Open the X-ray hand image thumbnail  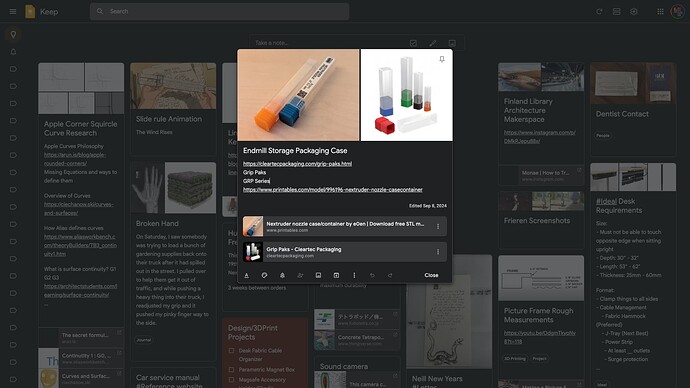click(x=147, y=188)
